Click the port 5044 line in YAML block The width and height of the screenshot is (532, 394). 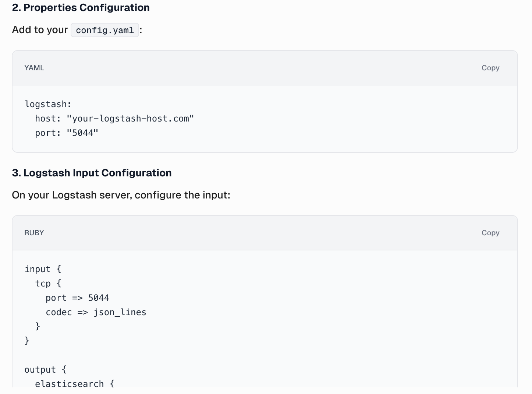point(66,133)
